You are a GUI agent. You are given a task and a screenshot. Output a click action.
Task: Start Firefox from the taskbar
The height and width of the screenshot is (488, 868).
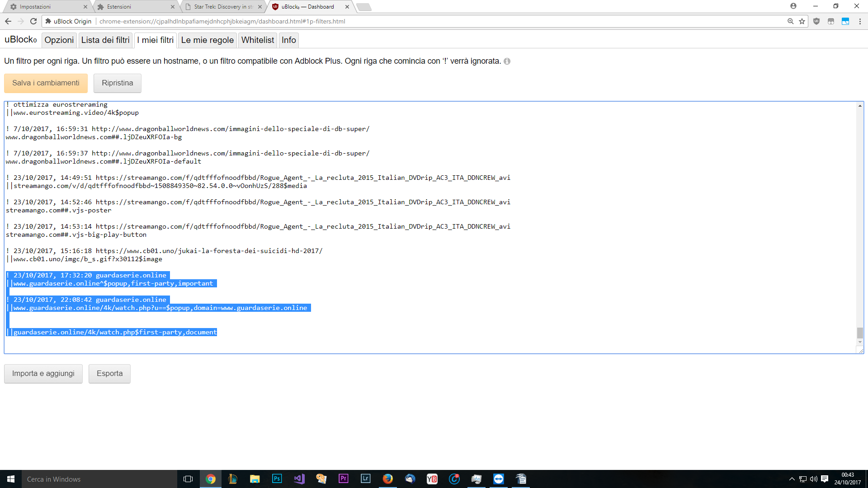click(388, 479)
